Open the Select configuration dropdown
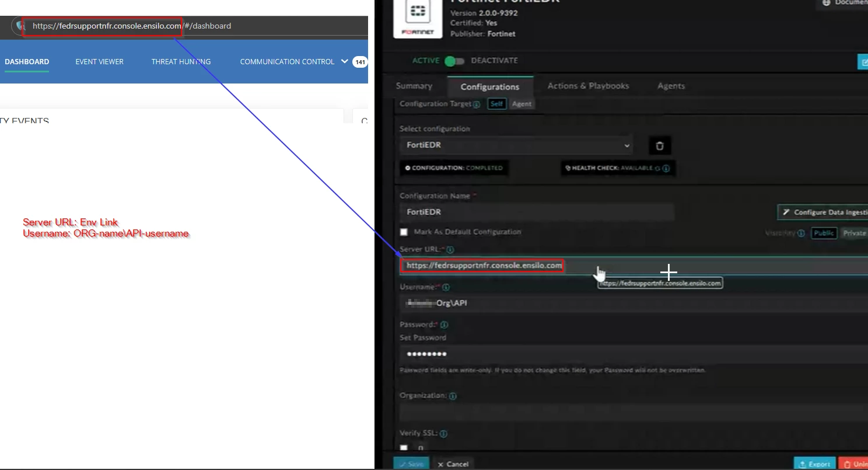Screen dimensions: 868x470 pos(516,145)
